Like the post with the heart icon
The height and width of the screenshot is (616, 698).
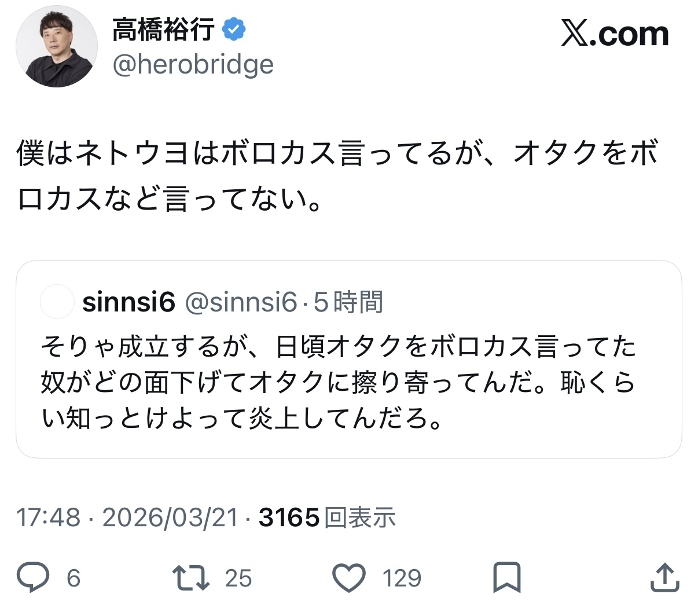click(x=350, y=578)
